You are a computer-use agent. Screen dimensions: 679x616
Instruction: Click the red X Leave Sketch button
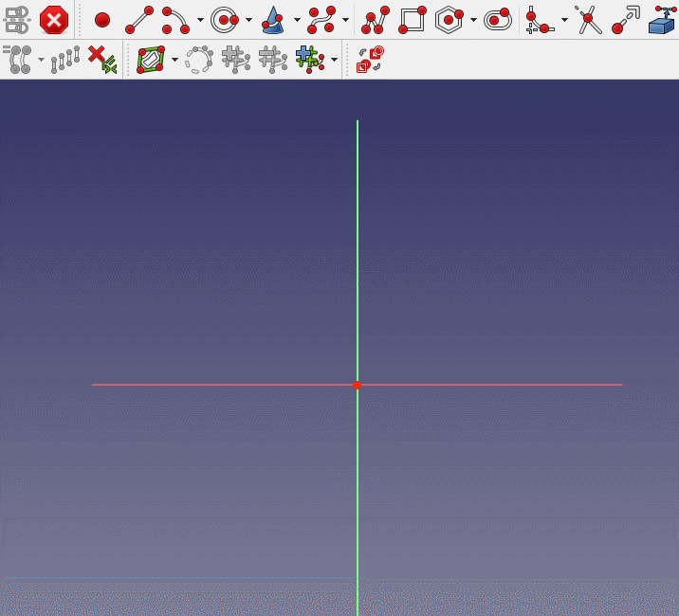click(x=54, y=20)
